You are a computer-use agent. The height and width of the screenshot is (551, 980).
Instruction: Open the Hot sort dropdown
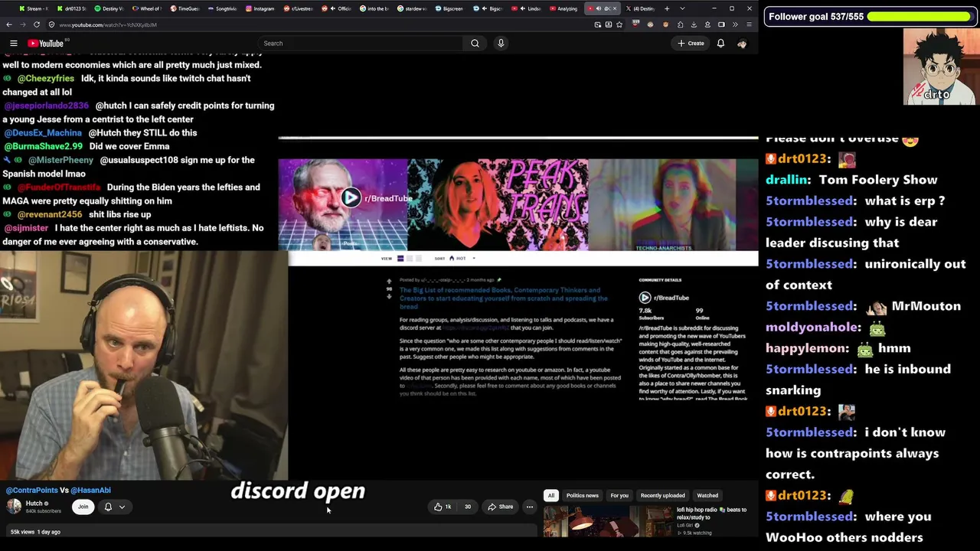462,259
